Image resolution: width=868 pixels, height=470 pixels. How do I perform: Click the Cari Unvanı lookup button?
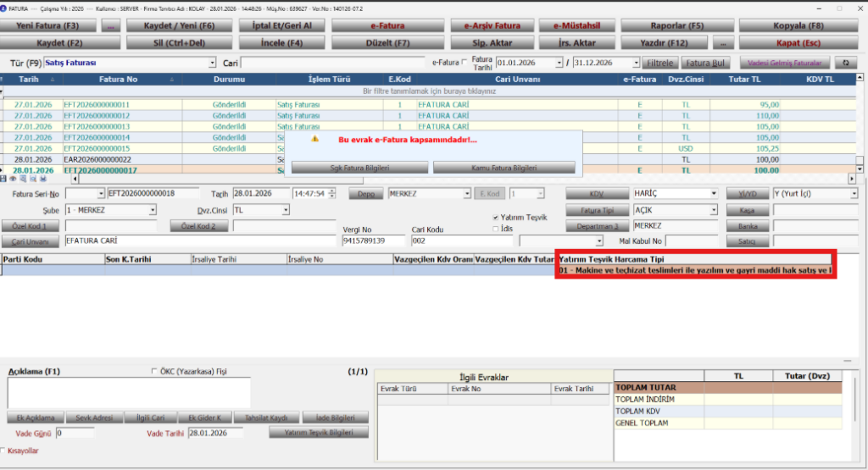tap(30, 241)
